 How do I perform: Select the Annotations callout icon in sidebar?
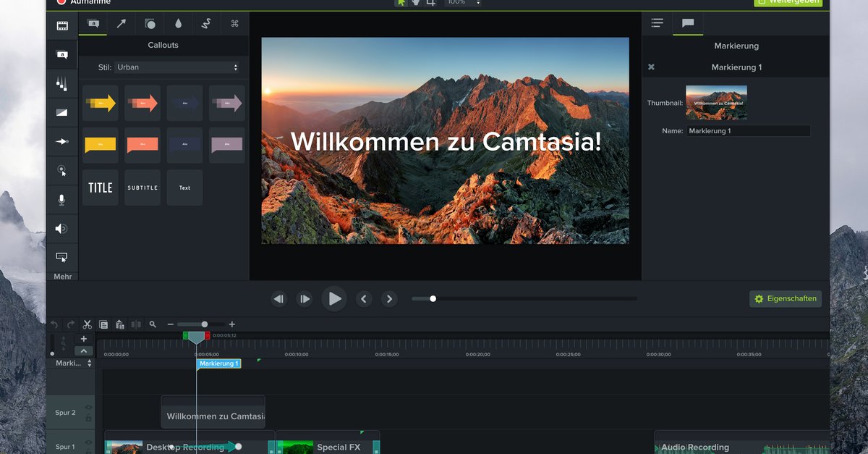point(62,54)
